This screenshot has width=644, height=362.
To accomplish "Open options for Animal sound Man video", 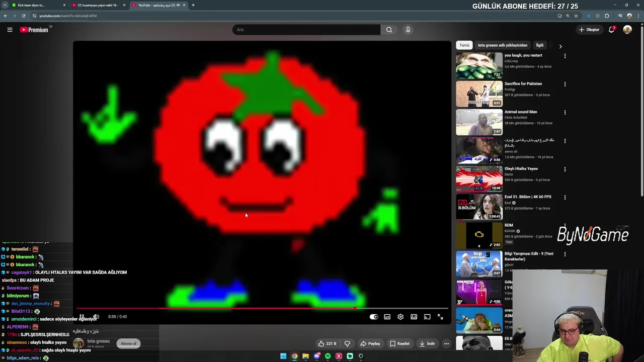I will point(565,113).
